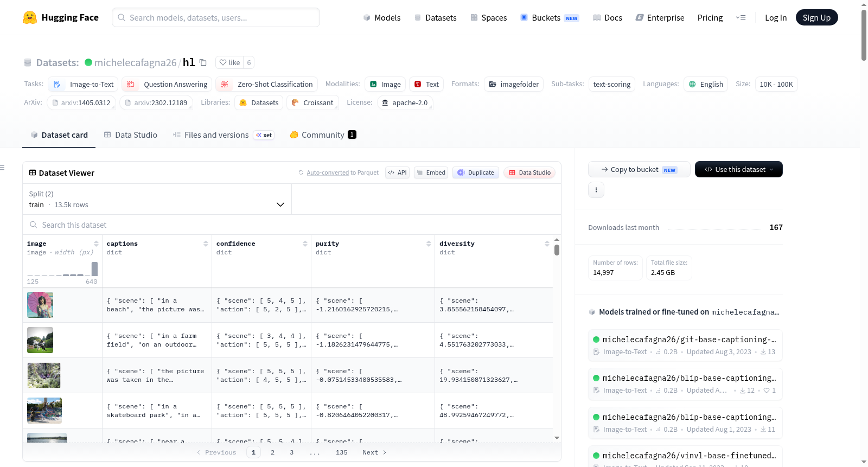Viewport: 868px width, 467px height.
Task: Open vinvl-base-finetuned model card
Action: tap(685, 457)
